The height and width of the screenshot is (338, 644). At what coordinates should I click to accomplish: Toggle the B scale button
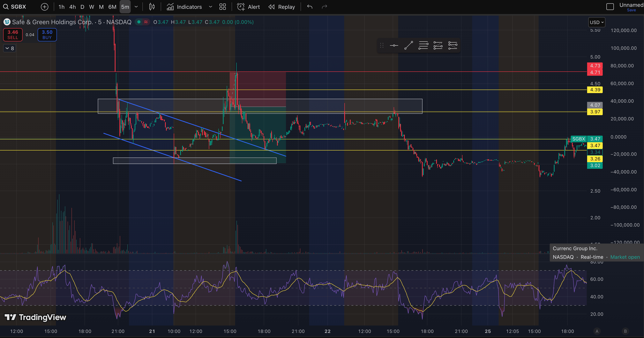[x=625, y=331]
